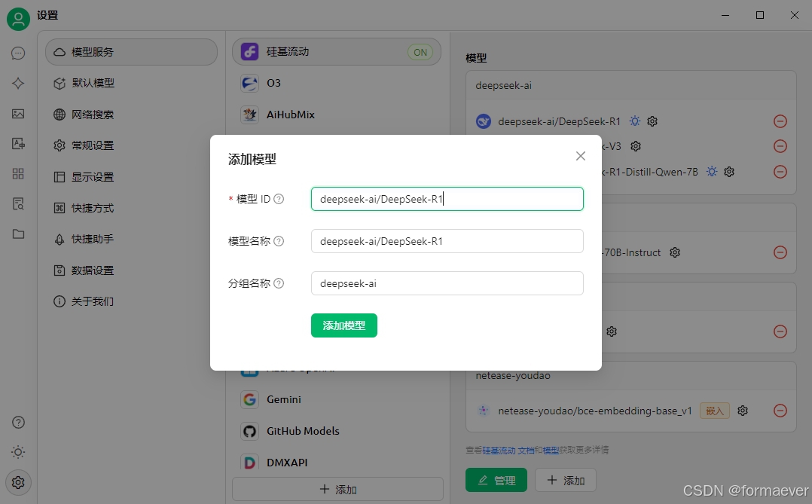This screenshot has height=504, width=812.
Task: Click 添加 button under provider list
Action: point(337,489)
